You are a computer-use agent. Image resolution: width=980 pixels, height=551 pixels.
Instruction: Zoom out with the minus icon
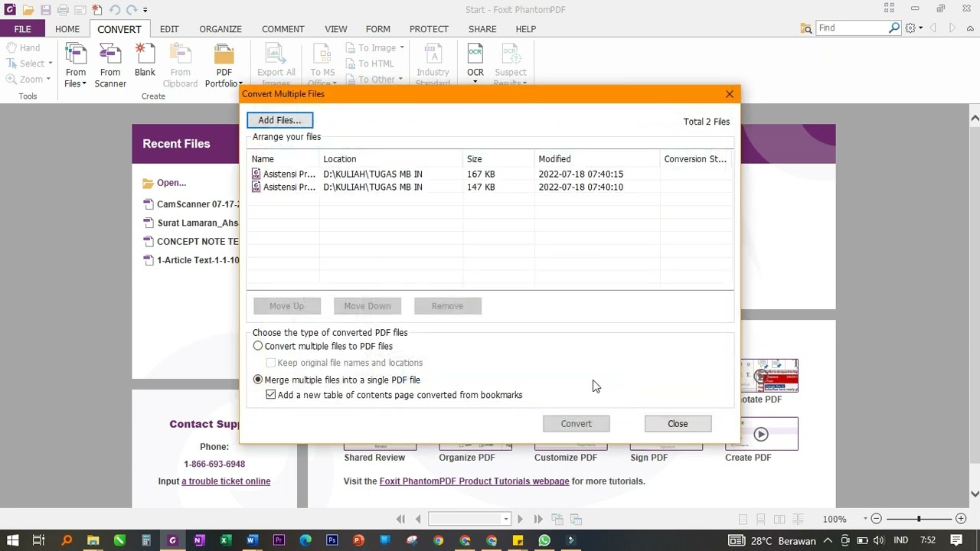pyautogui.click(x=877, y=519)
